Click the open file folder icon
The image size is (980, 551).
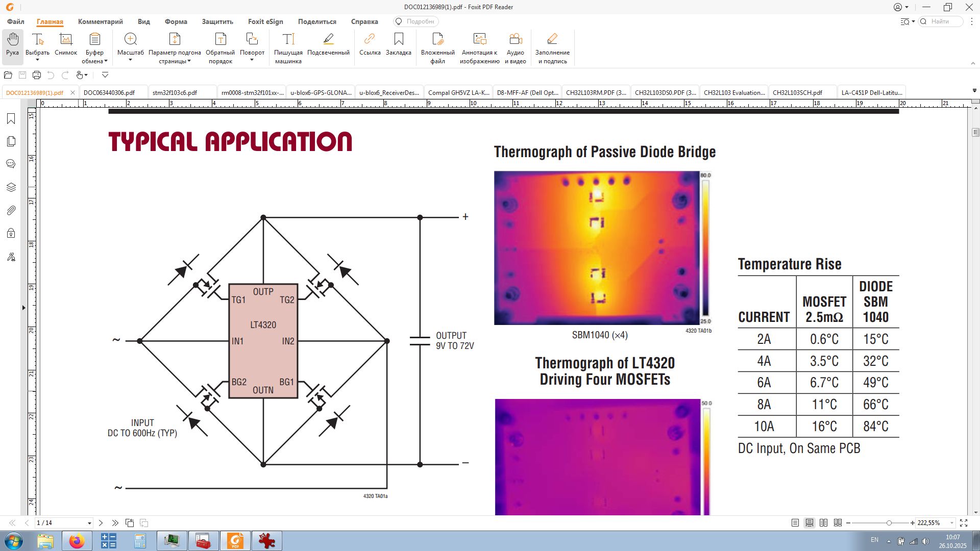8,75
